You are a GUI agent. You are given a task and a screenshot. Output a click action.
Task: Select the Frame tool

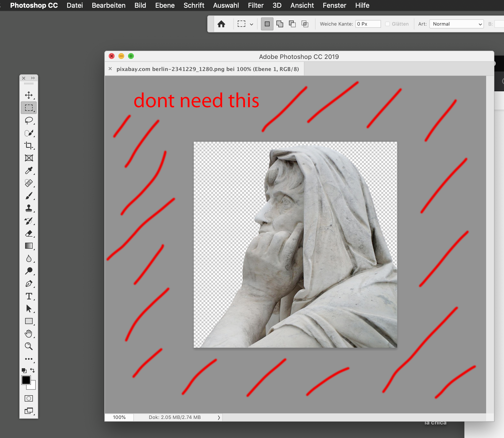click(29, 158)
